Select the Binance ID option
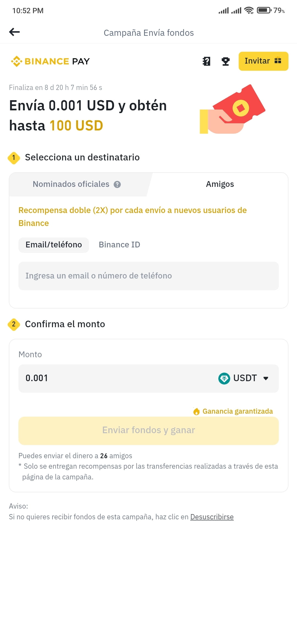This screenshot has height=644, width=297. click(x=119, y=245)
